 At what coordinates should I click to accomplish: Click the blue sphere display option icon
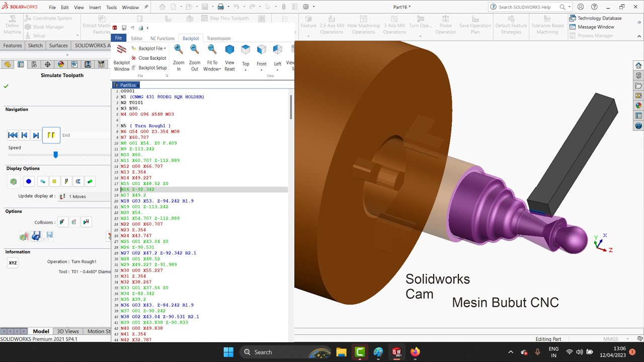pyautogui.click(x=29, y=182)
